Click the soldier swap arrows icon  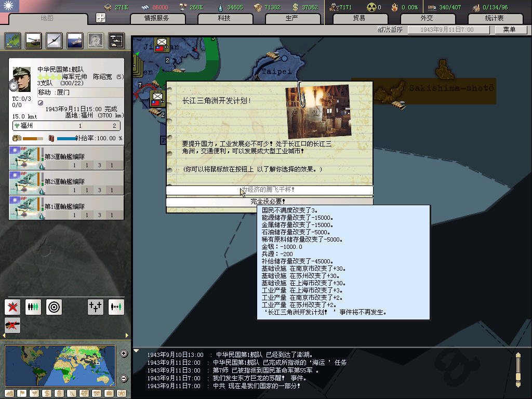116,307
